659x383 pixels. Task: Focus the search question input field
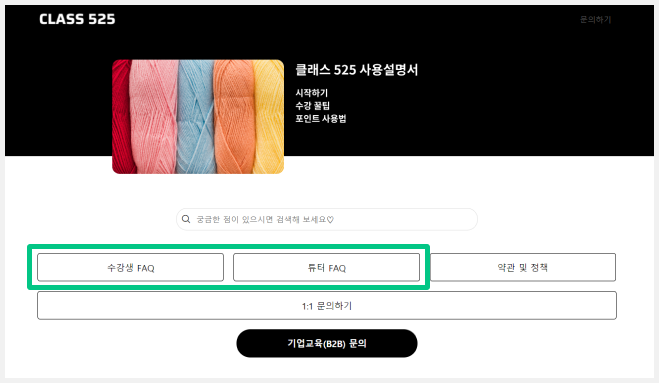tap(327, 219)
